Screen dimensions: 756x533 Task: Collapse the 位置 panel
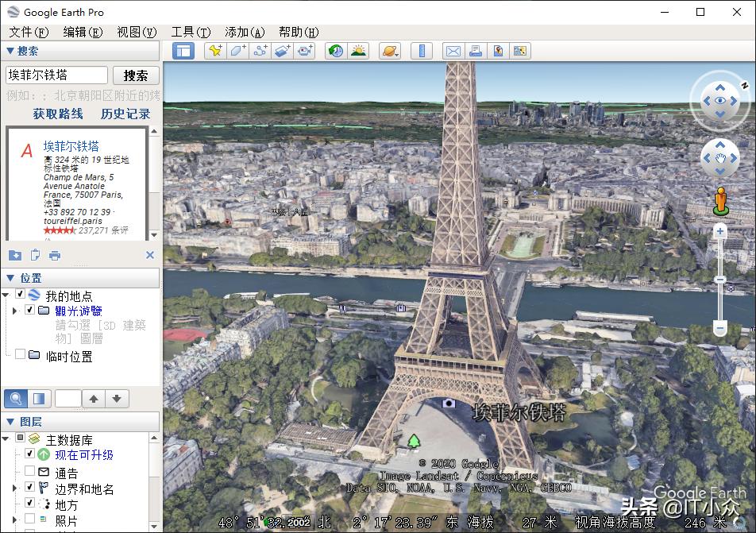[x=10, y=278]
